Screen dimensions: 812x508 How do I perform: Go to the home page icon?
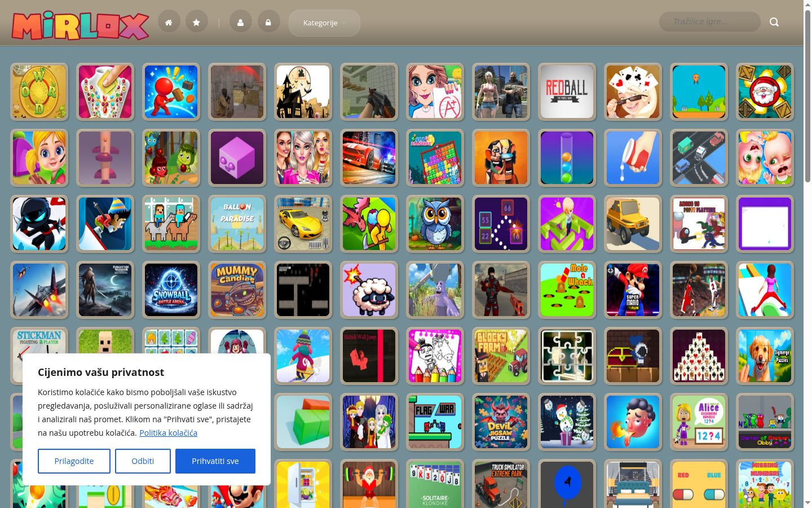[x=169, y=22]
